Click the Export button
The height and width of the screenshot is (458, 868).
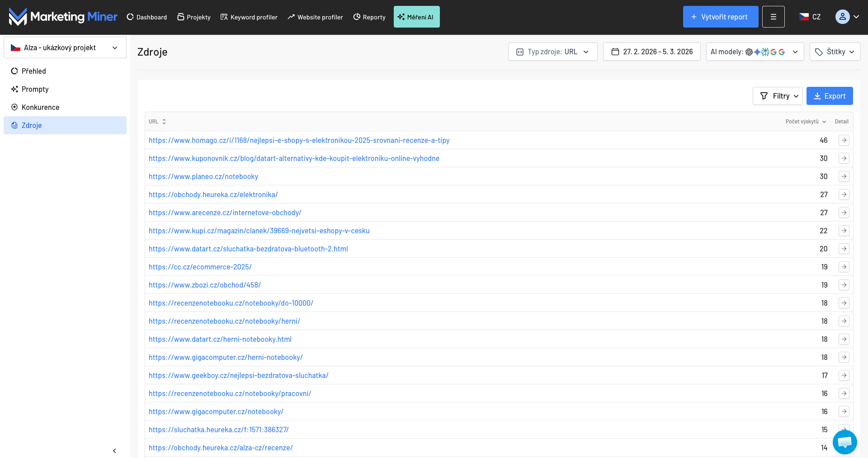(x=829, y=96)
